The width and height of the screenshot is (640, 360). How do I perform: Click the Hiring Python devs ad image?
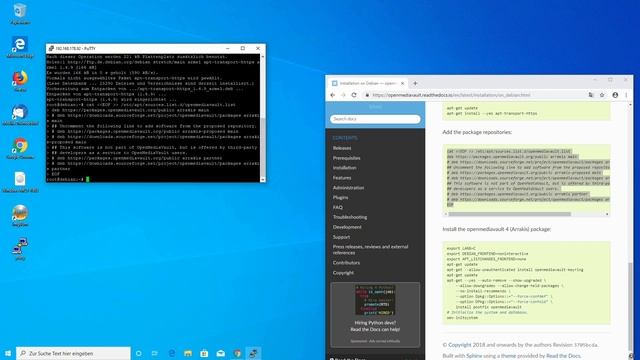[x=375, y=300]
